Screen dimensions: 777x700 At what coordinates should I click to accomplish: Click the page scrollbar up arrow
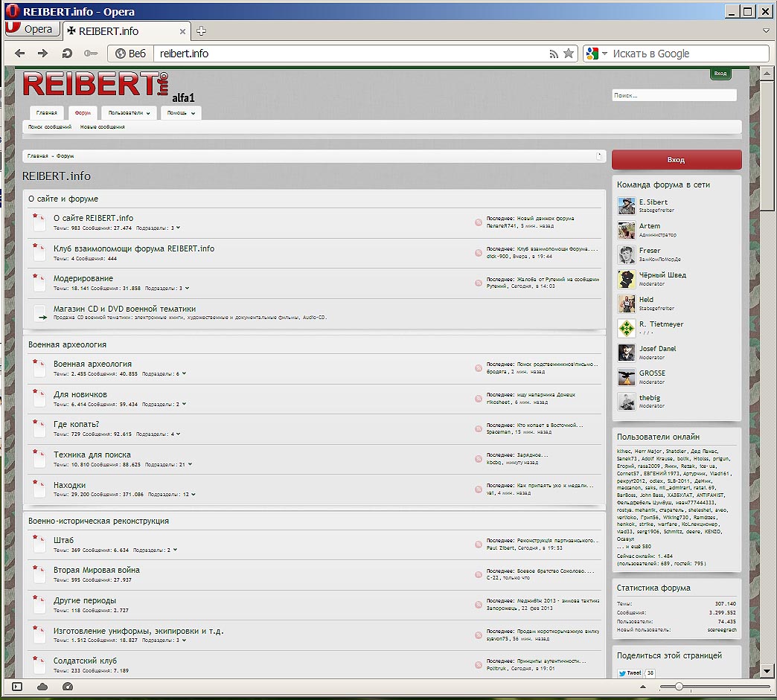coord(767,74)
